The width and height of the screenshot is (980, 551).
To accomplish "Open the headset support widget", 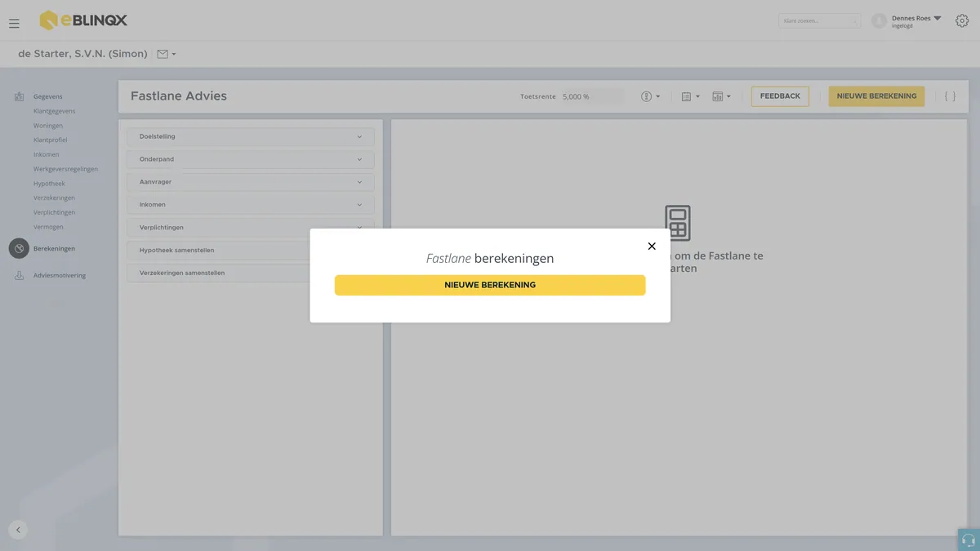I will [x=969, y=540].
